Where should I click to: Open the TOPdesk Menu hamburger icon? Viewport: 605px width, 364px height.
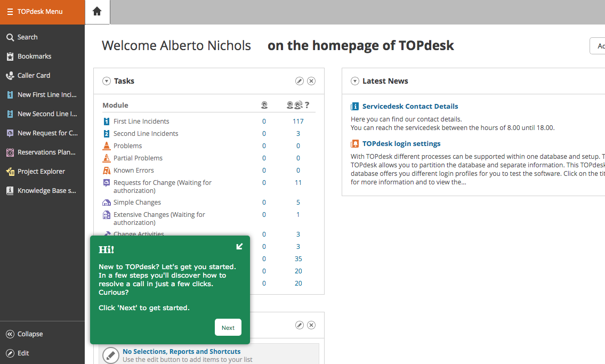[x=10, y=12]
